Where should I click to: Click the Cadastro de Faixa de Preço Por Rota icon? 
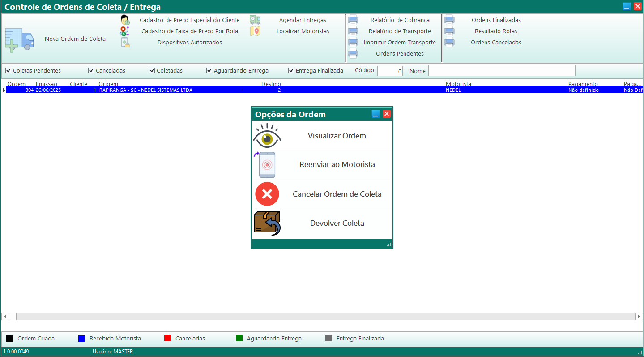(124, 31)
